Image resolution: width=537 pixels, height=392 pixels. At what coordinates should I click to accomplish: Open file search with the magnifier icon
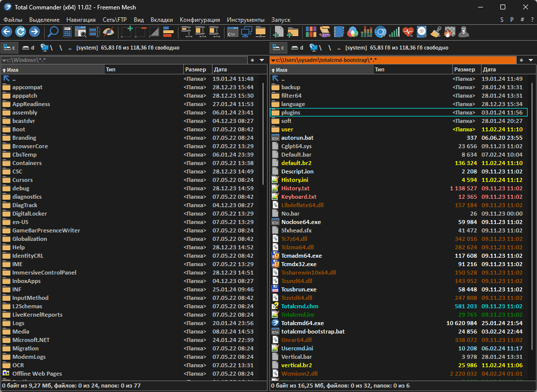click(53, 32)
